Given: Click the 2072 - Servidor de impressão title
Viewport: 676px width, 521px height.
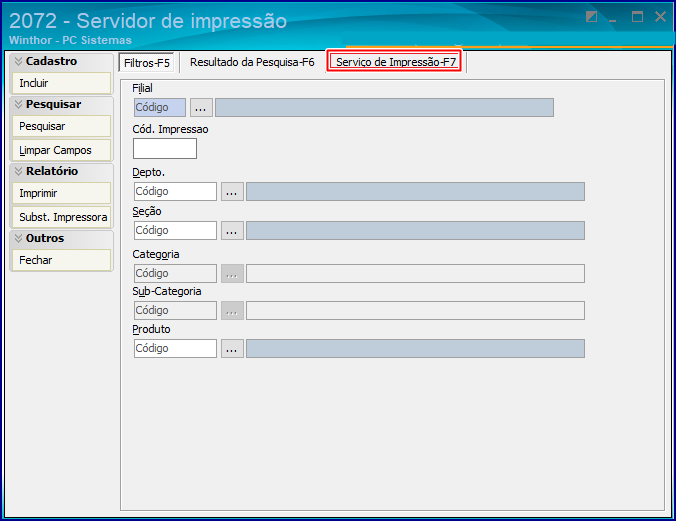Looking at the screenshot, I should (x=148, y=21).
